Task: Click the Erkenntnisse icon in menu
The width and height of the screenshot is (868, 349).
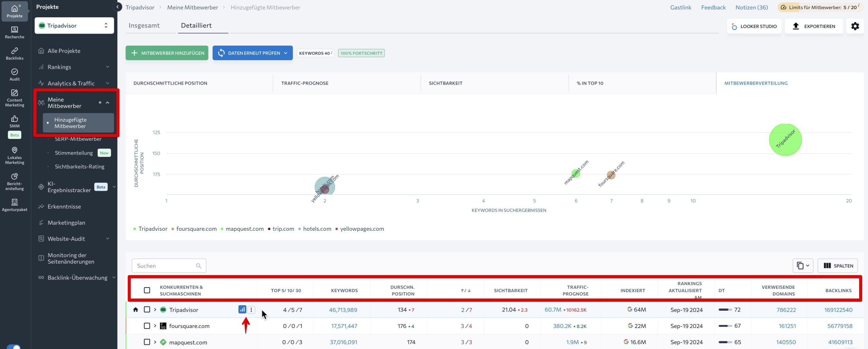Action: (41, 206)
